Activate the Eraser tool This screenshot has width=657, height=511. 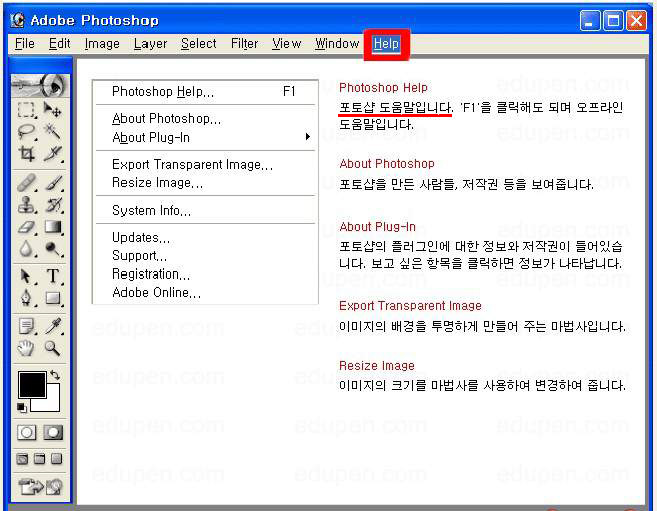coord(27,227)
